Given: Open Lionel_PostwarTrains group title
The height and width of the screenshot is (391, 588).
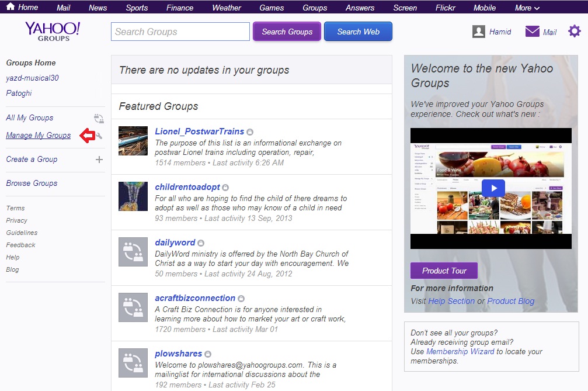Looking at the screenshot, I should [200, 132].
